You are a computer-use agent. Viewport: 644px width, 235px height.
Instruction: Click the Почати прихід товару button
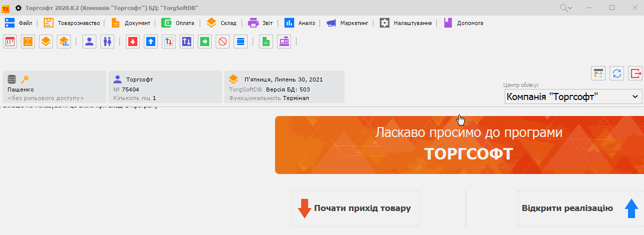355,208
